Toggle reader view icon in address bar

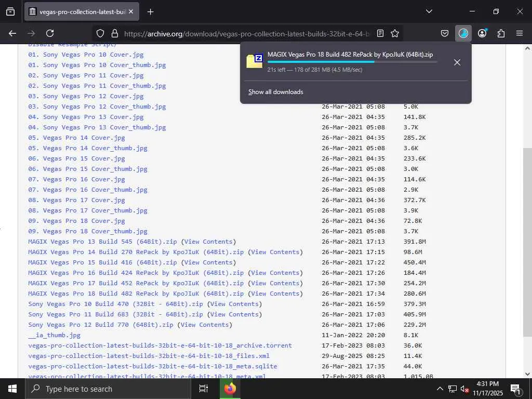click(380, 33)
